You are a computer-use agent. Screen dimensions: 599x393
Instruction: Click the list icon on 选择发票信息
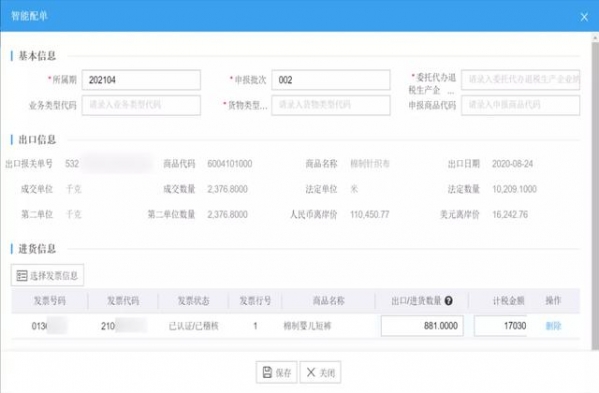coord(22,275)
